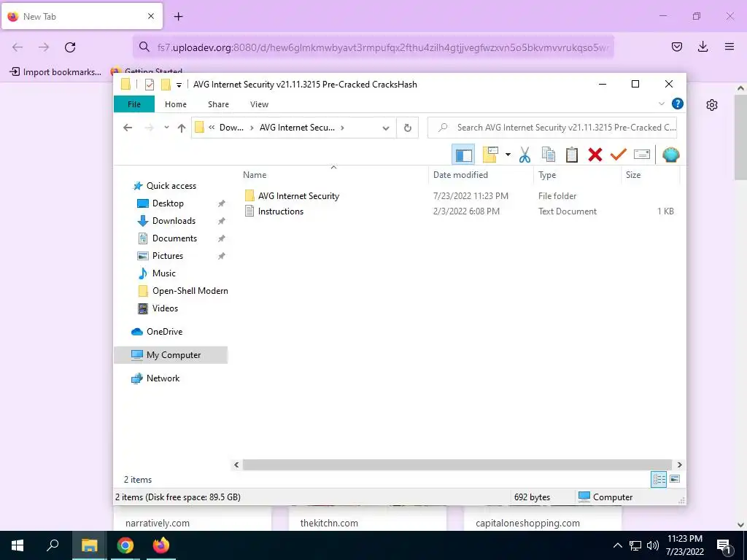Click the orange checkmark Properties icon
The width and height of the screenshot is (747, 560).
pyautogui.click(x=619, y=155)
